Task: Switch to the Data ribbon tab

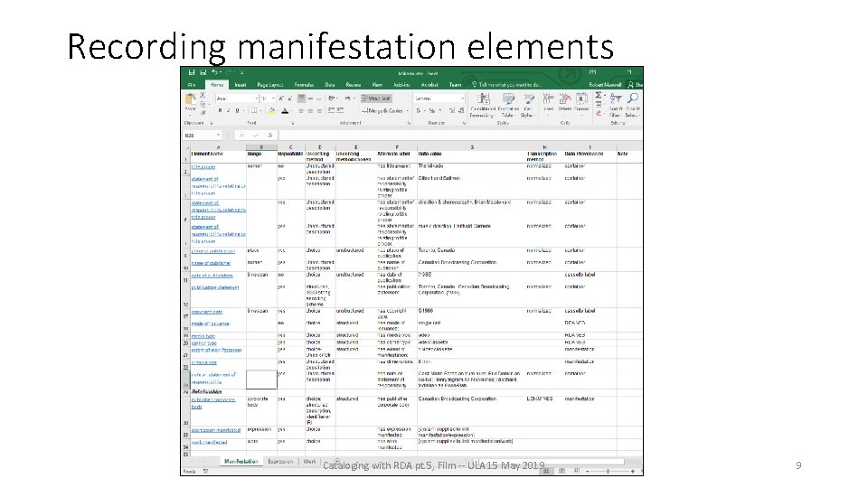Action: [330, 85]
